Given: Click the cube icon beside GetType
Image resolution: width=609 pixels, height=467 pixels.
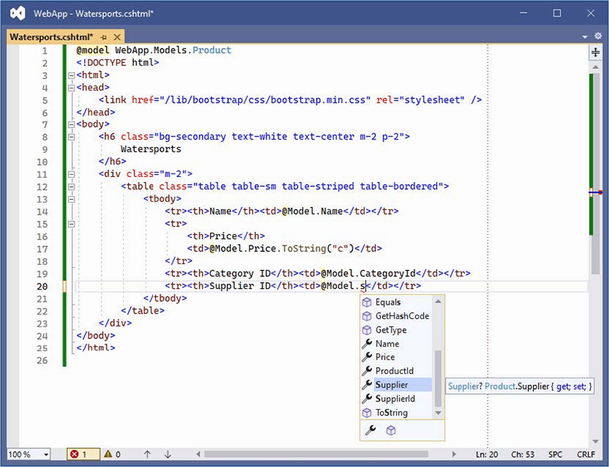Looking at the screenshot, I should pos(367,330).
